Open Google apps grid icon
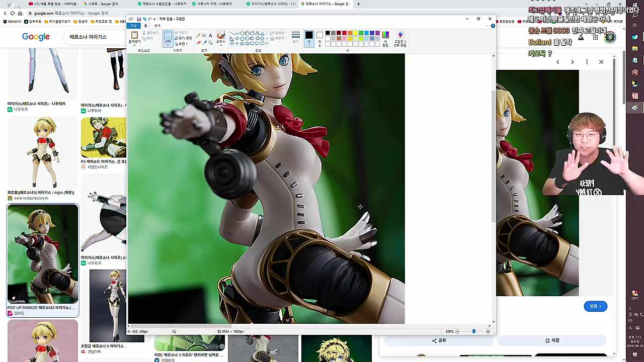Image resolution: width=644 pixels, height=362 pixels. point(596,37)
